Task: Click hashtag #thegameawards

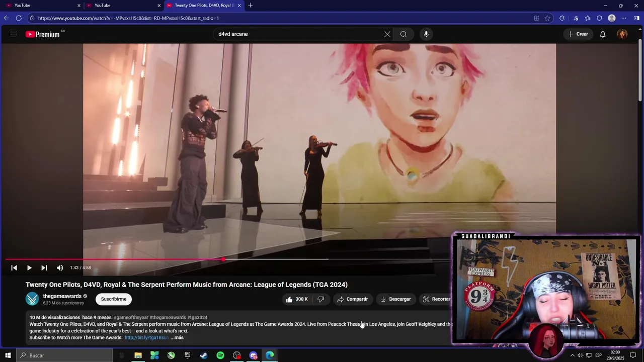Action: point(168,318)
